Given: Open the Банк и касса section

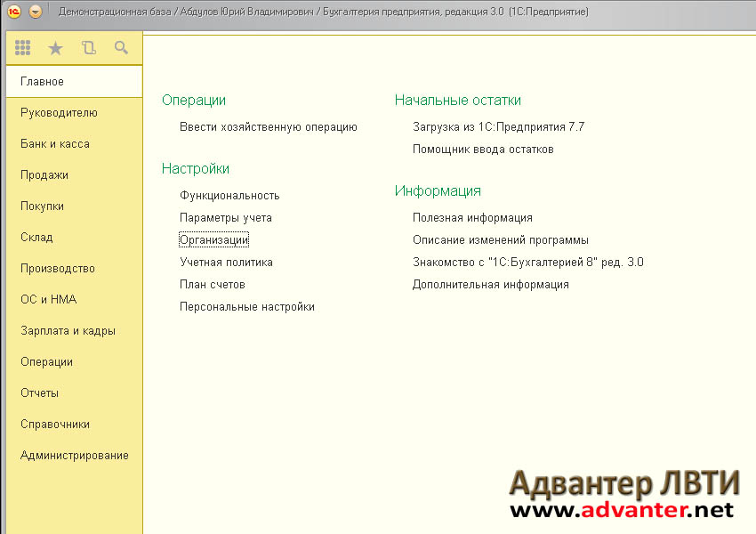Looking at the screenshot, I should (x=74, y=144).
